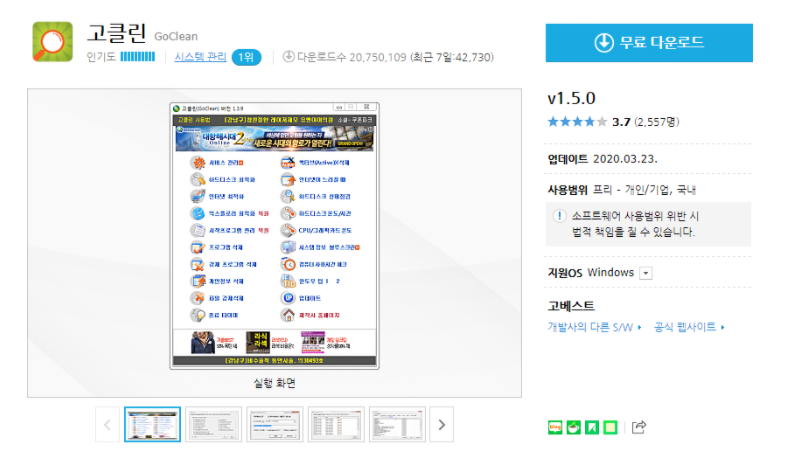Click the star rating row

pos(577,122)
